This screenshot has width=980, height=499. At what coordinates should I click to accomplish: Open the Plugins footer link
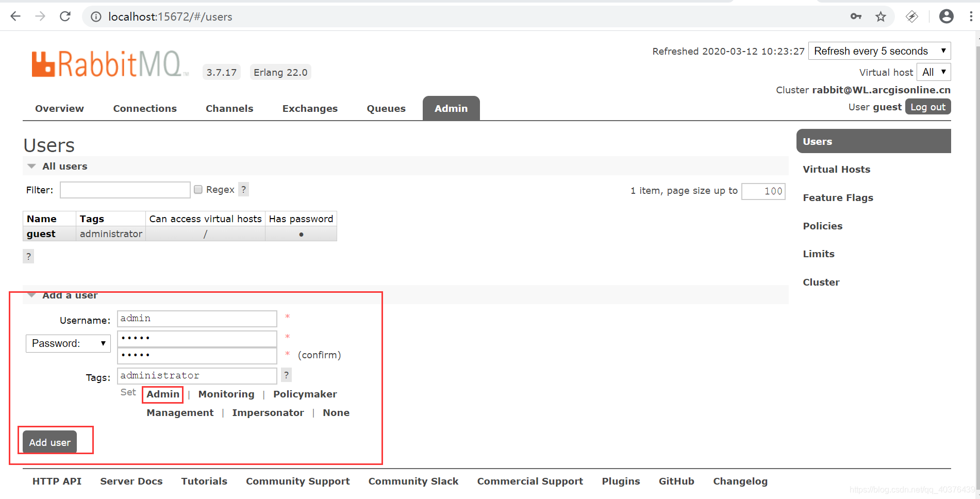tap(621, 481)
